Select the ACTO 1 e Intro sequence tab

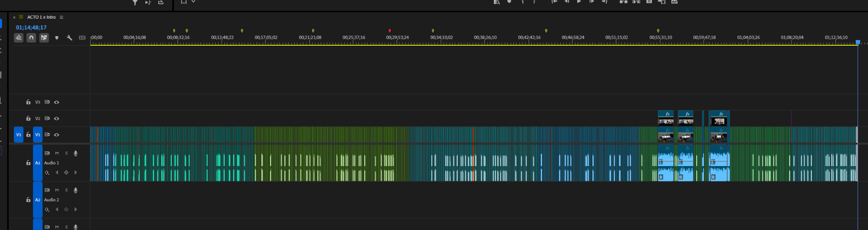pyautogui.click(x=41, y=17)
